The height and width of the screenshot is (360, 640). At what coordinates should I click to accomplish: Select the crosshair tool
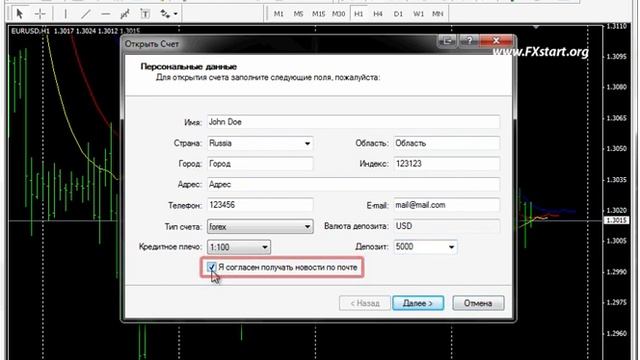coord(40,14)
